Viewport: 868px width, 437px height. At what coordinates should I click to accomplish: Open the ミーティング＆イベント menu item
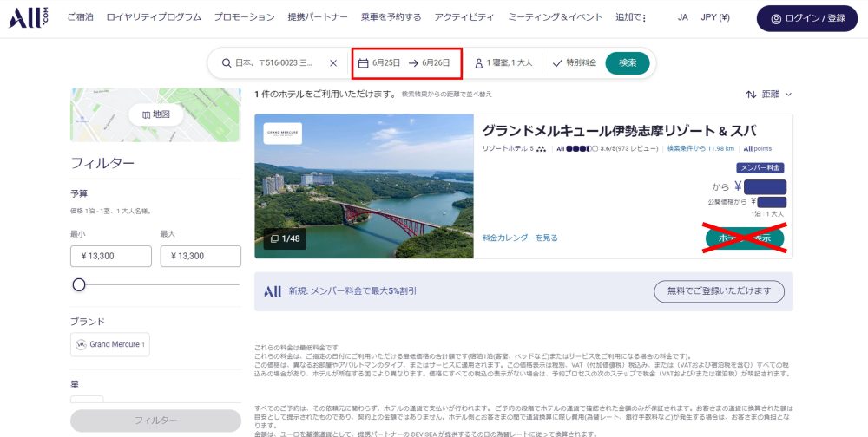(556, 17)
